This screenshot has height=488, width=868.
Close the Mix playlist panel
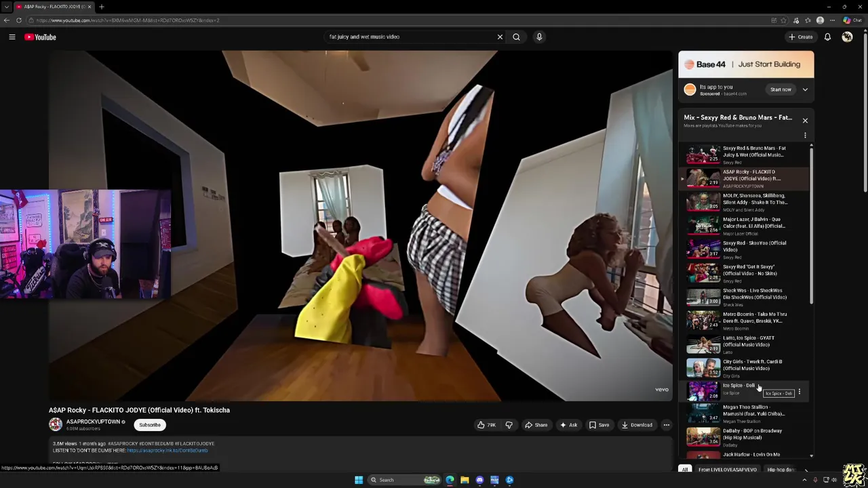pos(805,121)
